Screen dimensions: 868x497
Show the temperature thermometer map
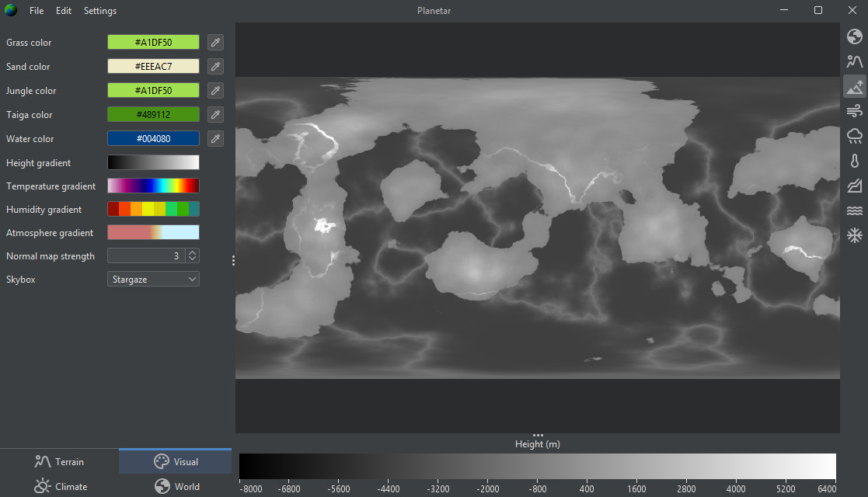point(854,161)
